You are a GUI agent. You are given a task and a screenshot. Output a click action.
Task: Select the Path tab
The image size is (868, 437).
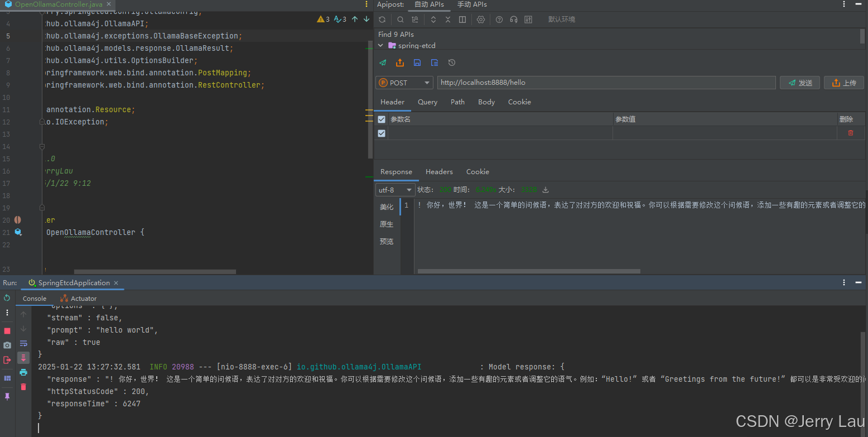pyautogui.click(x=457, y=102)
